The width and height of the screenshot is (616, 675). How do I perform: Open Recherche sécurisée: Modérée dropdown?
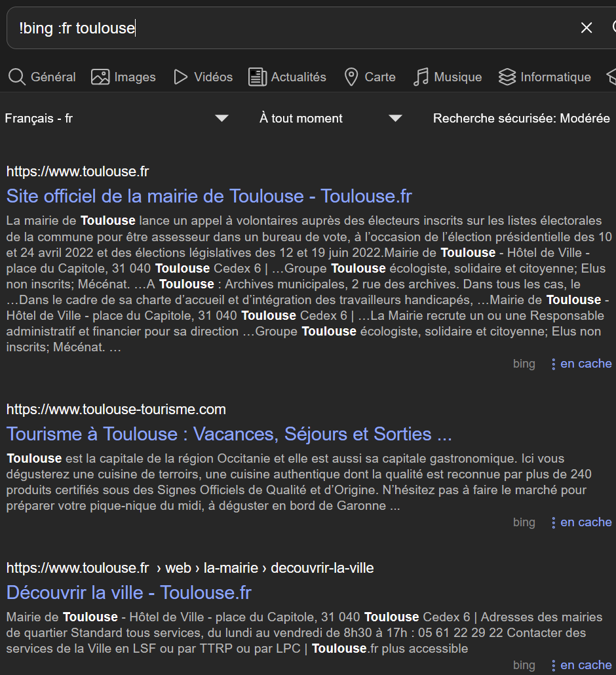tap(521, 119)
